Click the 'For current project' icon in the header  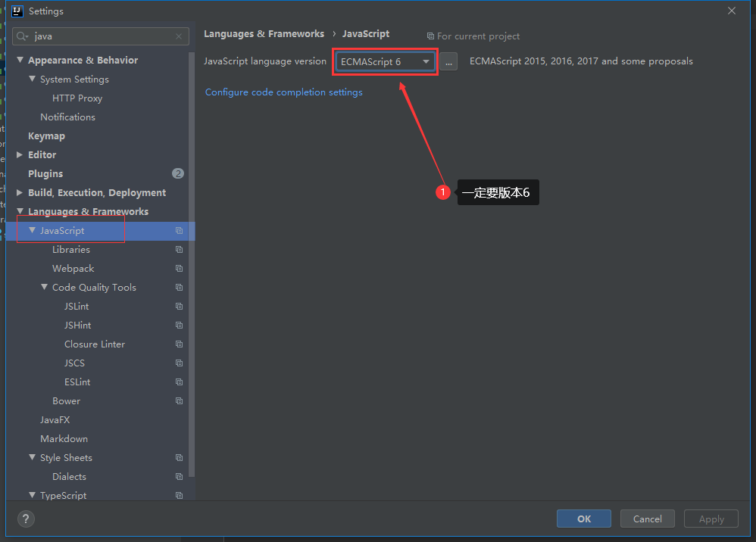430,36
